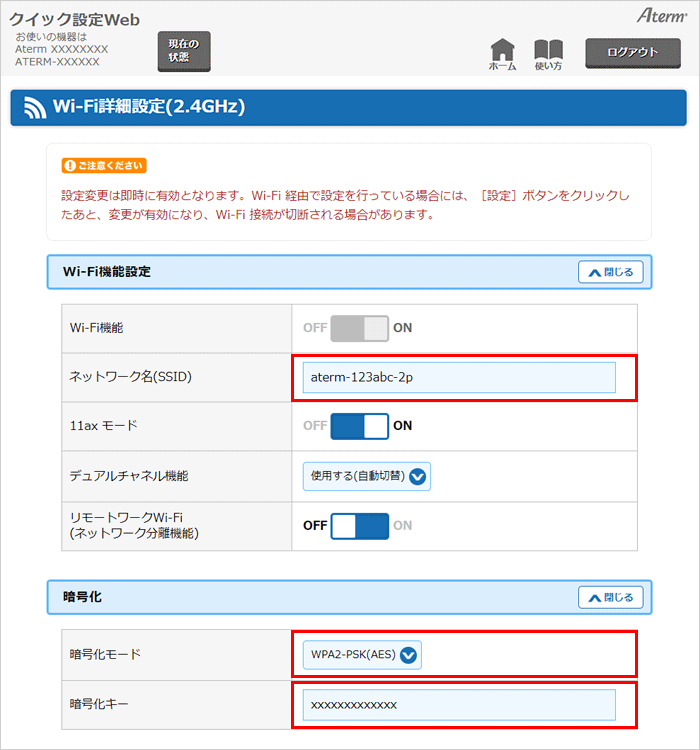
Task: Click the 暗号化キー input field
Action: (459, 705)
